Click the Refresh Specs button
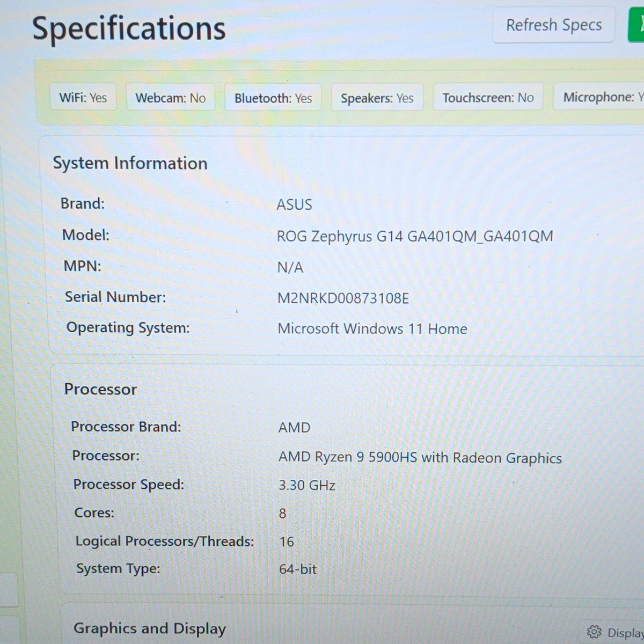 tap(553, 25)
